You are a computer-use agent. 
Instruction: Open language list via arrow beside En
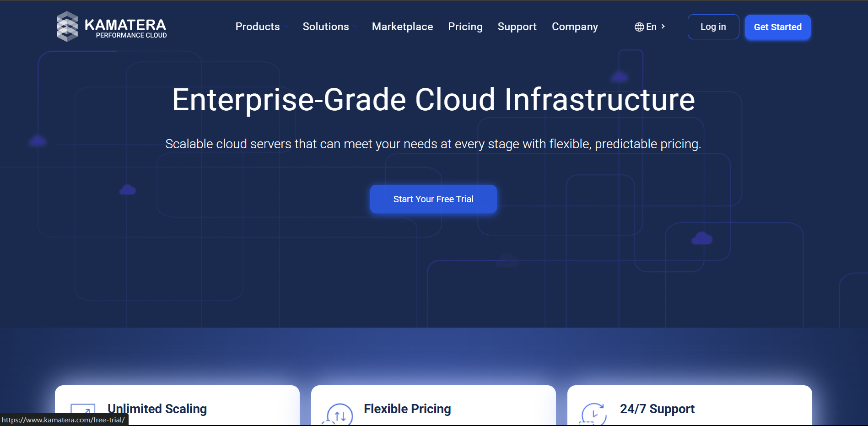point(663,27)
